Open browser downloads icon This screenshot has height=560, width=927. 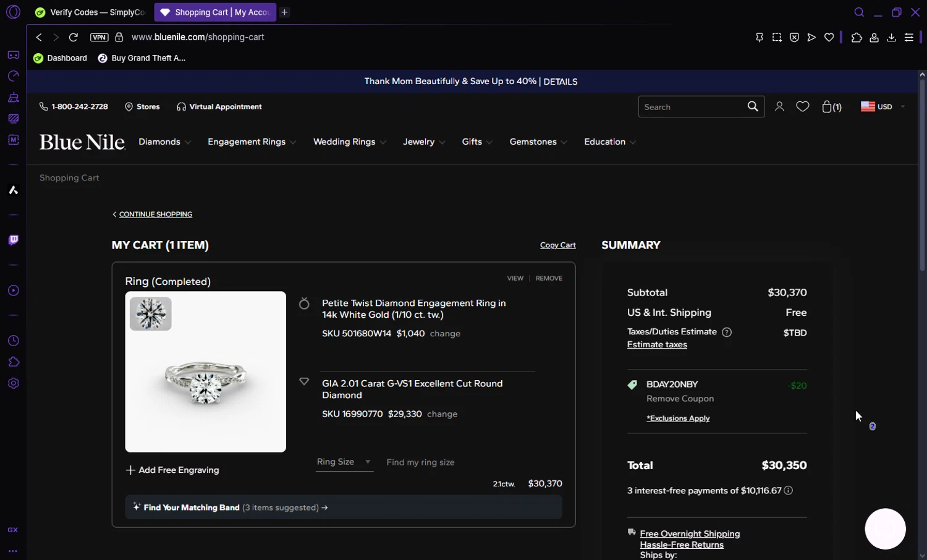(891, 38)
